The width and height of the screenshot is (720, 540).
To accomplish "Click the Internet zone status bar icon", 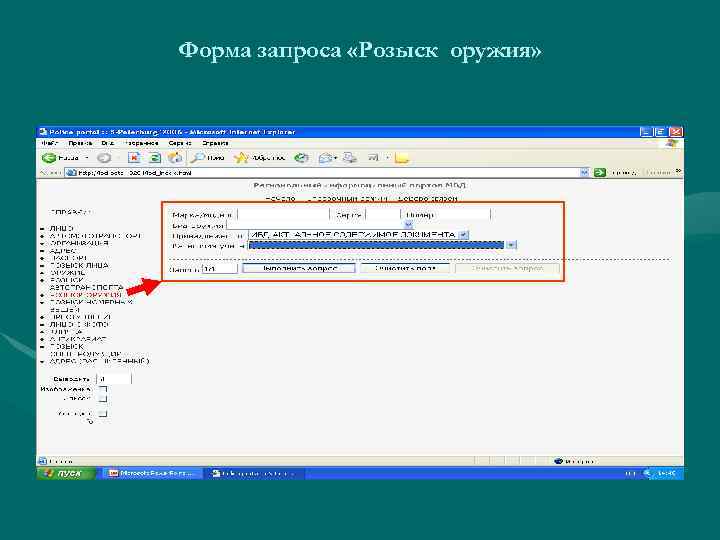I will pos(558,461).
